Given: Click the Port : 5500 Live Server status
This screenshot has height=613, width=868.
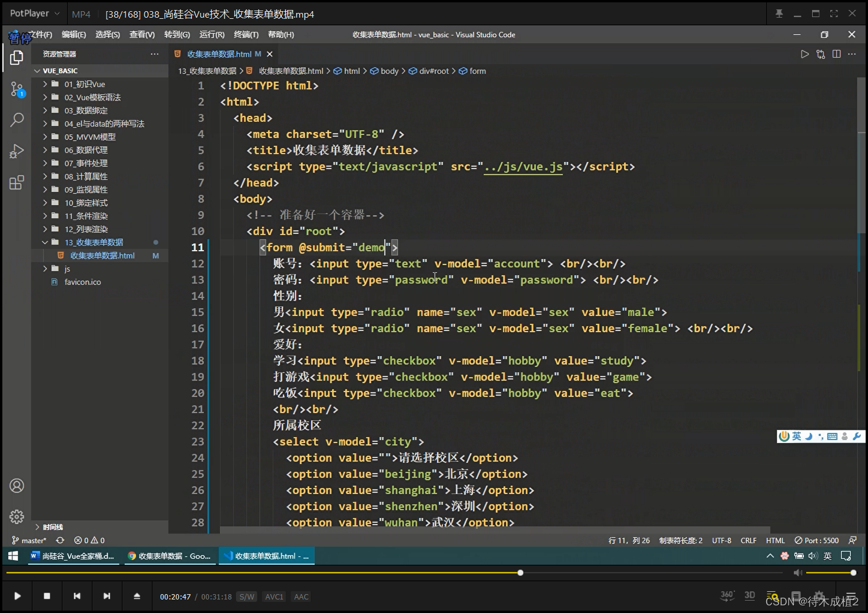Looking at the screenshot, I should pos(816,540).
